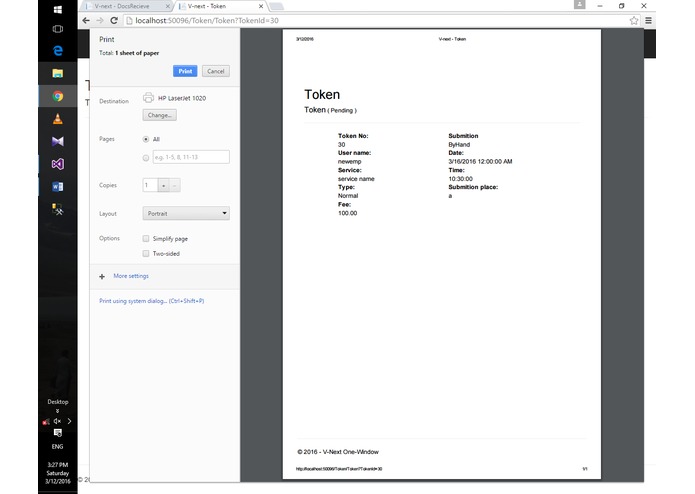
Task: Launch Microsoft Edge from the taskbar
Action: tap(58, 51)
